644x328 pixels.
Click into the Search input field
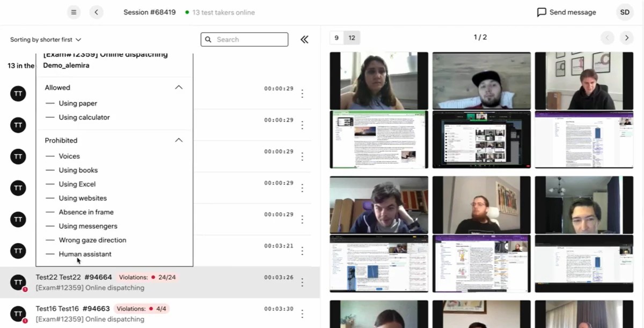point(245,40)
